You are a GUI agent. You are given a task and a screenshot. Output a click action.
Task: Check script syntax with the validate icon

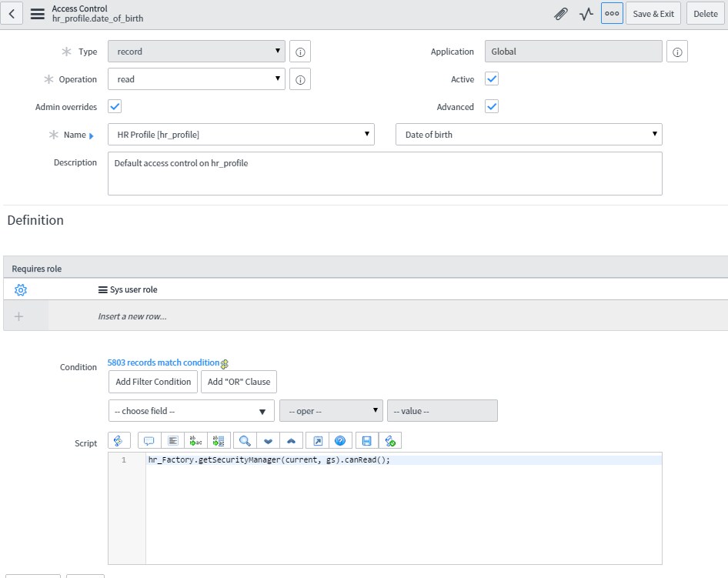pyautogui.click(x=390, y=440)
